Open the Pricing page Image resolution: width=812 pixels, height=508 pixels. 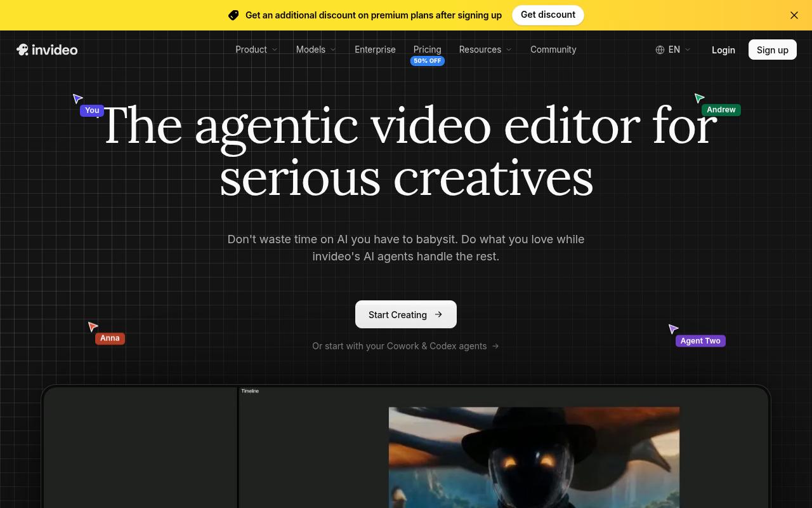[427, 50]
